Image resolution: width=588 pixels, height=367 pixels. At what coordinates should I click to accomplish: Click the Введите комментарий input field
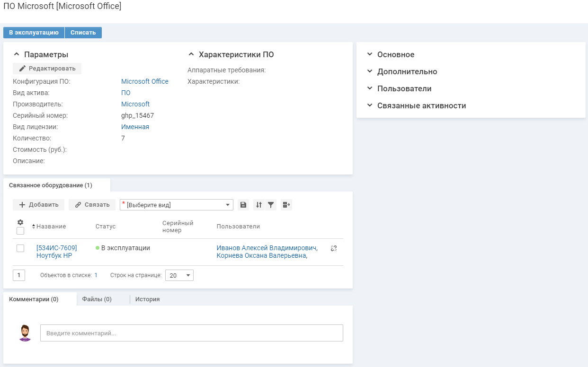point(191,333)
